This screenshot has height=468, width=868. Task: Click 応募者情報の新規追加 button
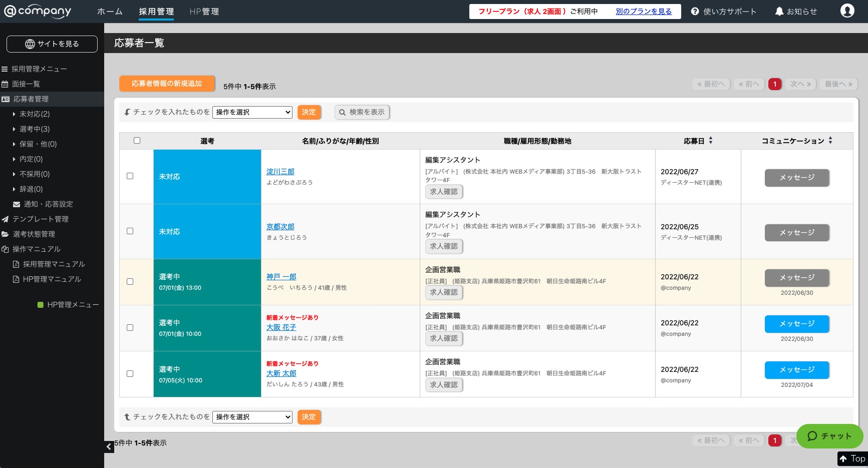click(167, 84)
